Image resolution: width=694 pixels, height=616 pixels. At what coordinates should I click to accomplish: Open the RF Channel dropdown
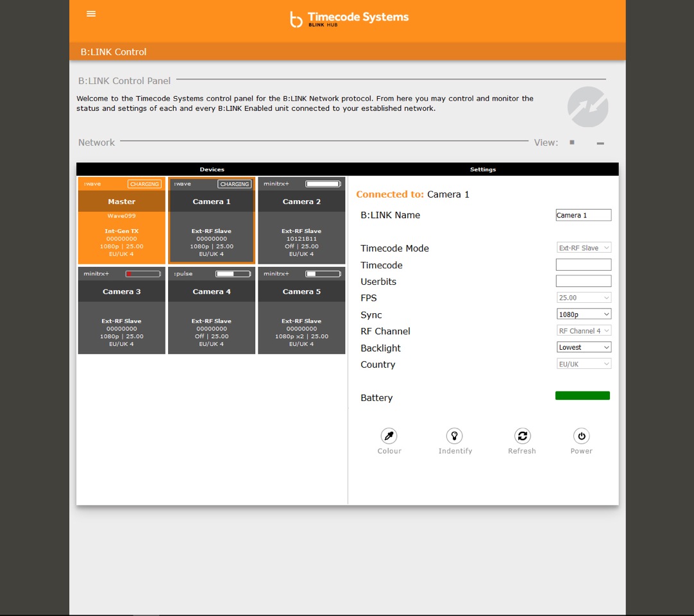point(584,331)
